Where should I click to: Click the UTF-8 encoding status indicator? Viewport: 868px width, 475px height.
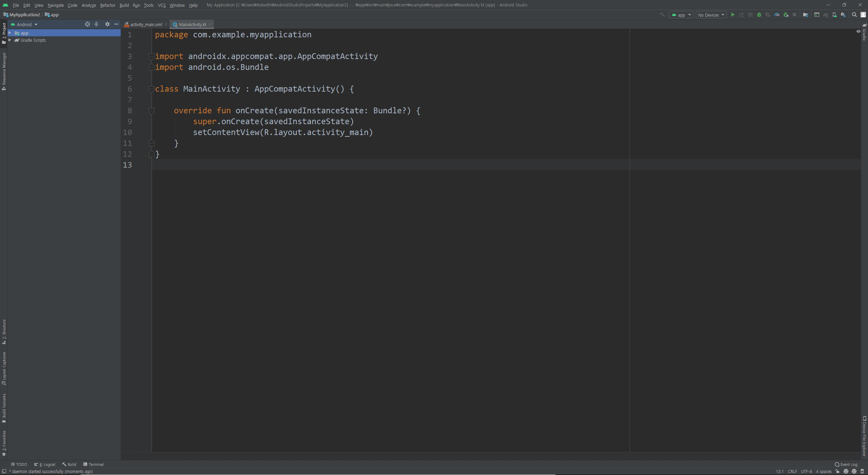click(x=806, y=472)
